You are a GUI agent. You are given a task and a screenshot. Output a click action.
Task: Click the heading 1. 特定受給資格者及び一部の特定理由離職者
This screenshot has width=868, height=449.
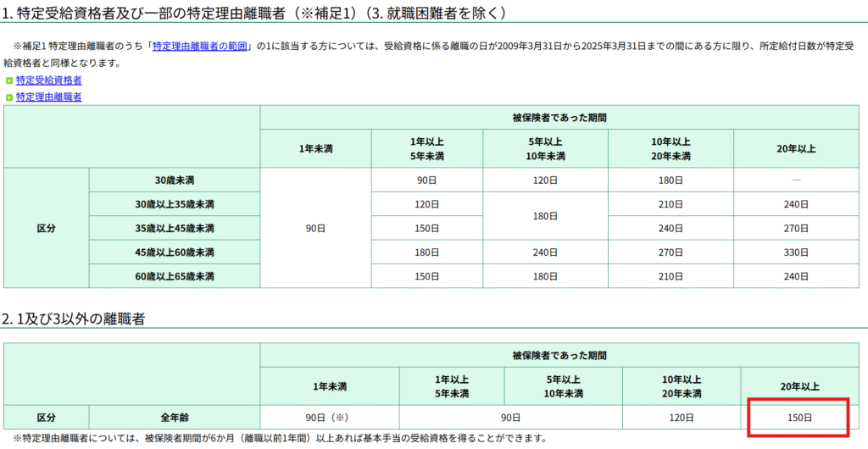(x=253, y=14)
